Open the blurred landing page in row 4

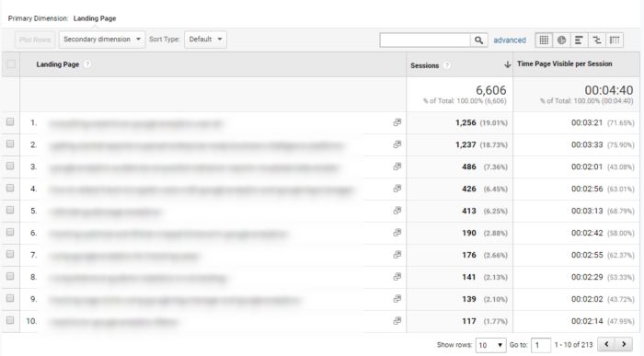[x=201, y=189]
